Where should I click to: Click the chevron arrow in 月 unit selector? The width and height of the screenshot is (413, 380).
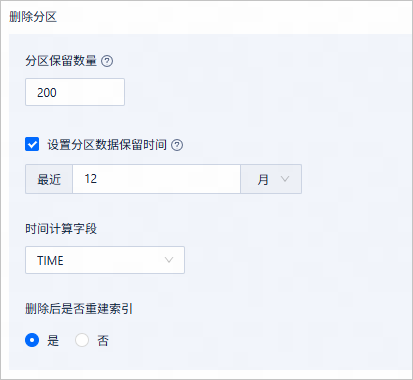click(x=284, y=179)
